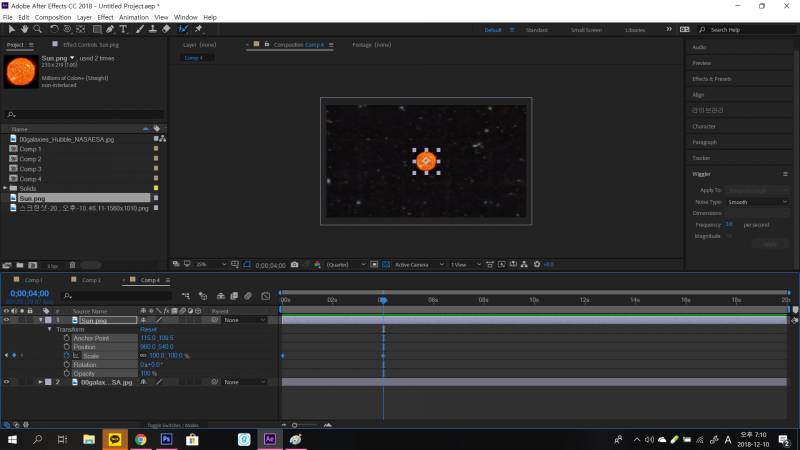Open the Animation menu
The height and width of the screenshot is (450, 800).
133,17
